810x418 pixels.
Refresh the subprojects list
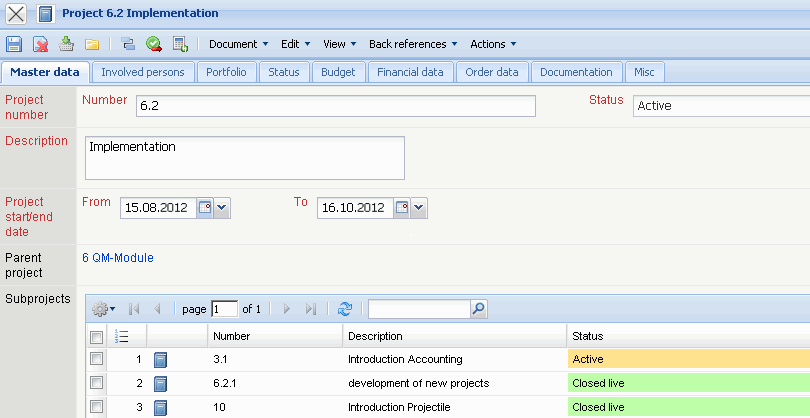(x=345, y=309)
